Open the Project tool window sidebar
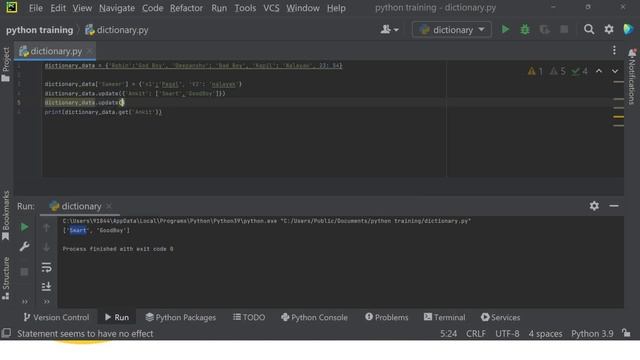The width and height of the screenshot is (640, 360). 6,64
